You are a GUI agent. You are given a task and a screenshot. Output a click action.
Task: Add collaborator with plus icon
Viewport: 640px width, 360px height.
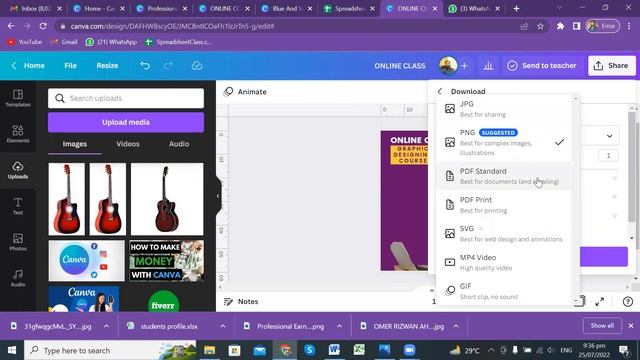click(464, 65)
